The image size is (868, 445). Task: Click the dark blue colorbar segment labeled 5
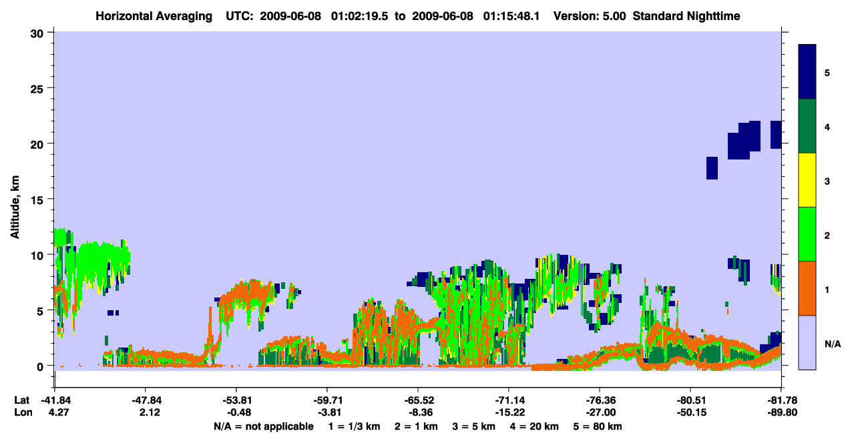[807, 72]
